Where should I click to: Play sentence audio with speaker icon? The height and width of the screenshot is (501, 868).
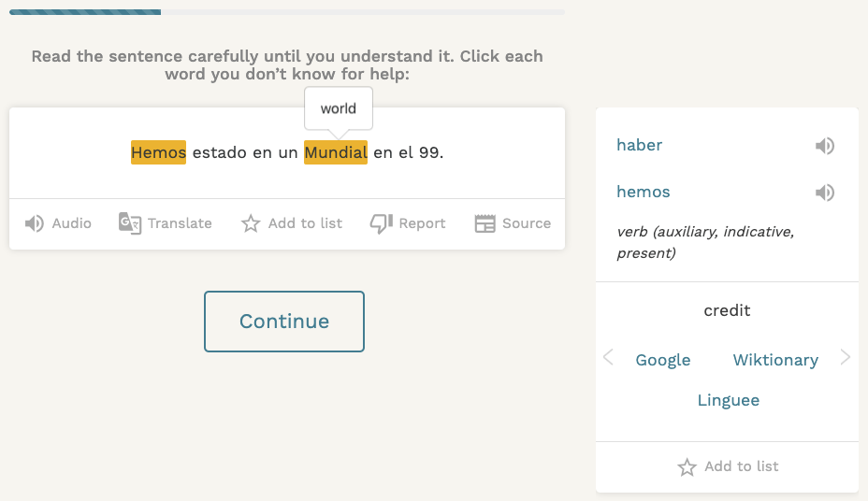35,223
